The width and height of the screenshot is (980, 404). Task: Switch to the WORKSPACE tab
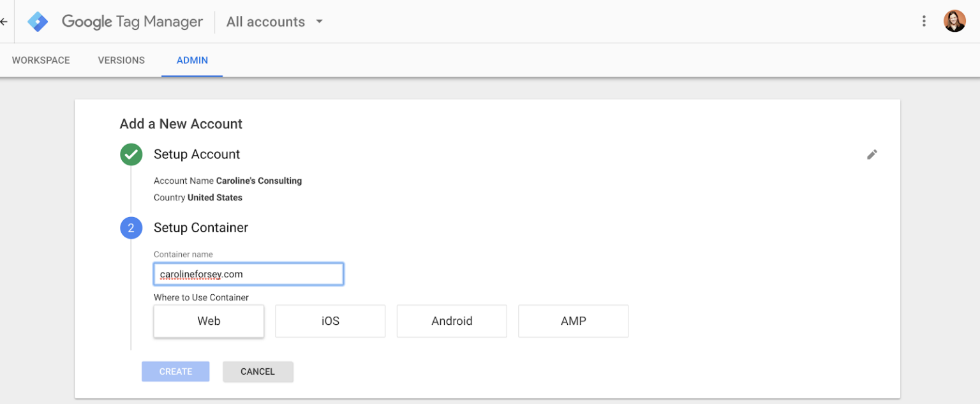(40, 60)
